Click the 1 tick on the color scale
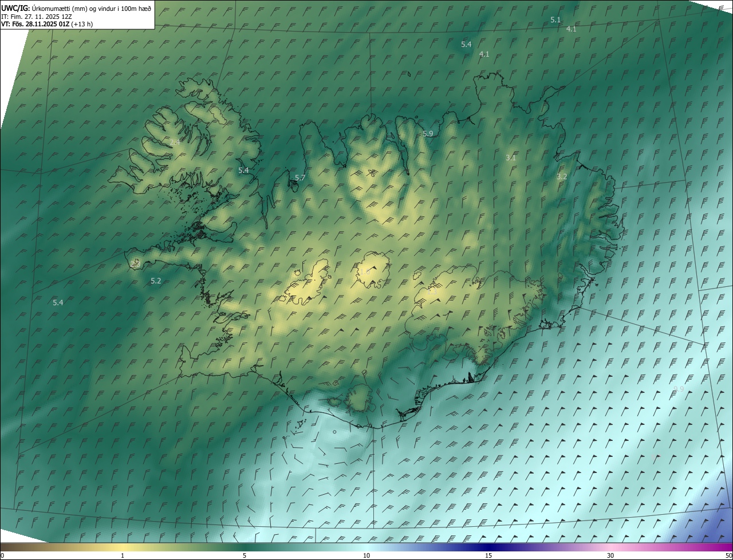 tap(123, 555)
